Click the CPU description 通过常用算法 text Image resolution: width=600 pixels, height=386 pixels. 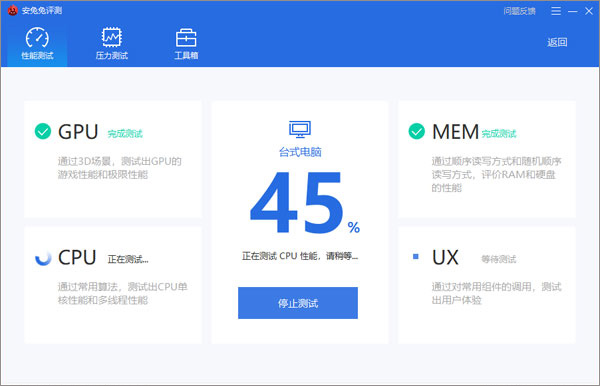coord(122,293)
